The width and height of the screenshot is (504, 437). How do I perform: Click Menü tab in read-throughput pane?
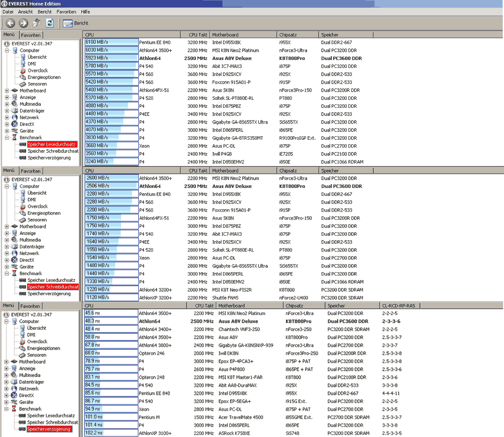[9, 34]
